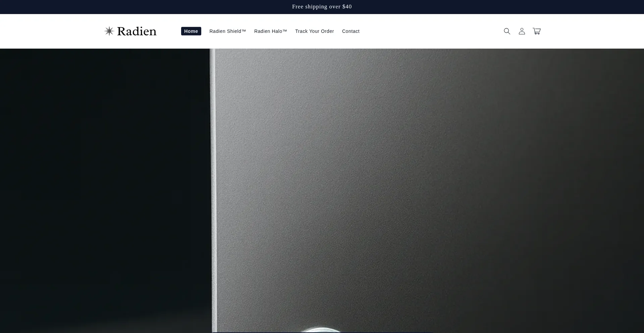Click the bright vertical edge of the panel
Screen dimensions: 644x333
tap(213, 184)
